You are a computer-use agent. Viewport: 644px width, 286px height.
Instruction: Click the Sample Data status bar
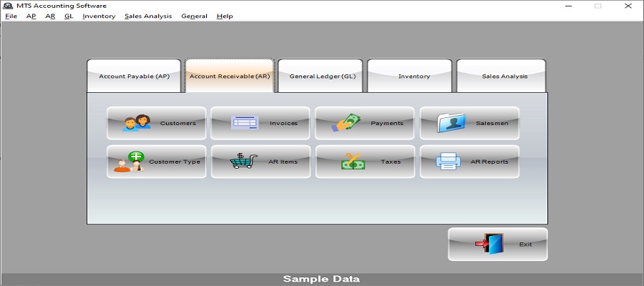coord(321,279)
